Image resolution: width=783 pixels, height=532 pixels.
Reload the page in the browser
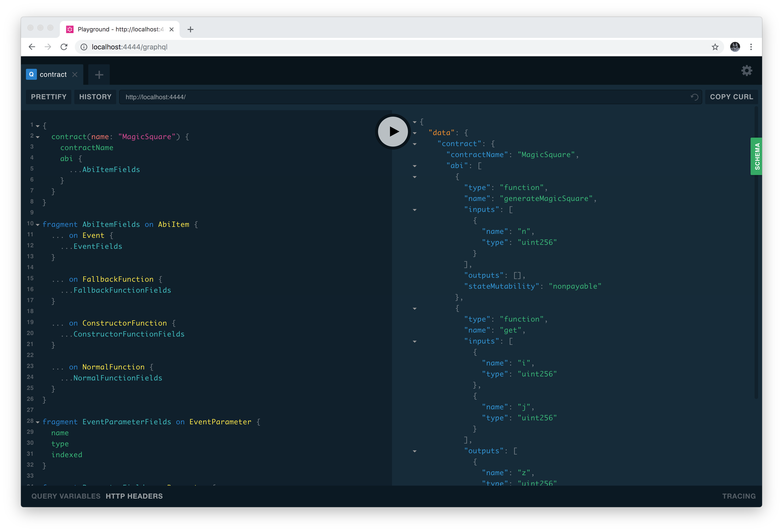tap(64, 47)
